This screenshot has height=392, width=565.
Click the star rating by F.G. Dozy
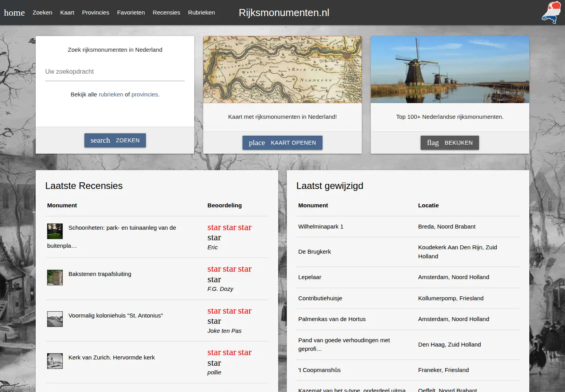click(x=230, y=274)
